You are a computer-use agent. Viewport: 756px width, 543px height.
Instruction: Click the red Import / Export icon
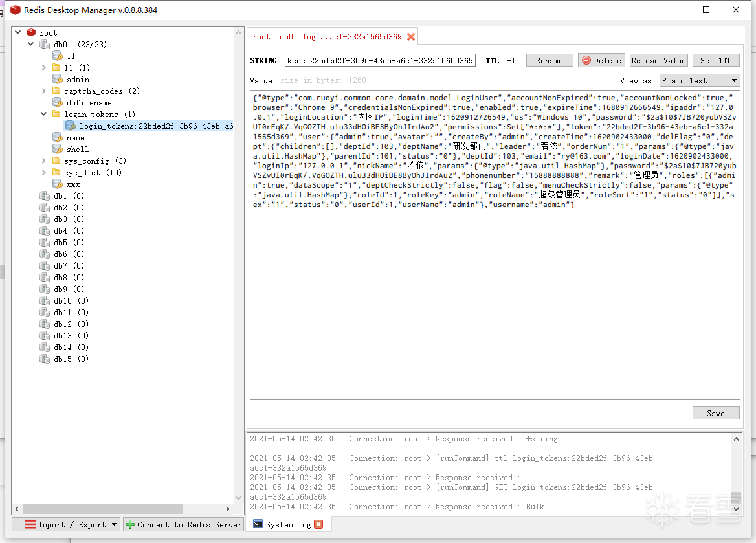(30, 524)
